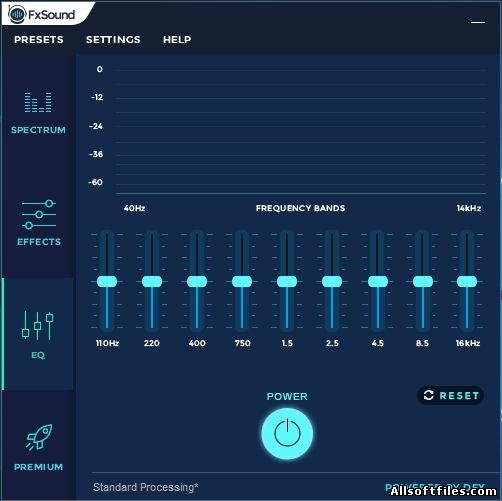Click the FxSound logo

tap(41, 14)
